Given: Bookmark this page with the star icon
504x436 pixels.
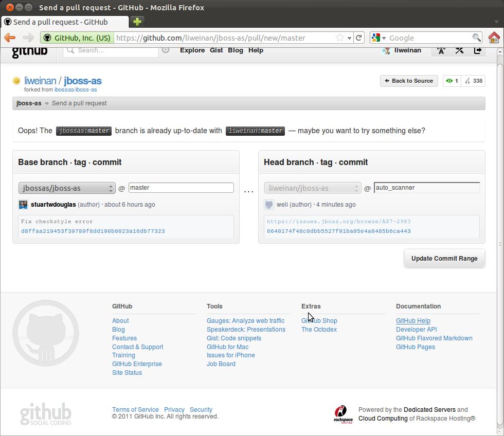Looking at the screenshot, I should (x=339, y=38).
